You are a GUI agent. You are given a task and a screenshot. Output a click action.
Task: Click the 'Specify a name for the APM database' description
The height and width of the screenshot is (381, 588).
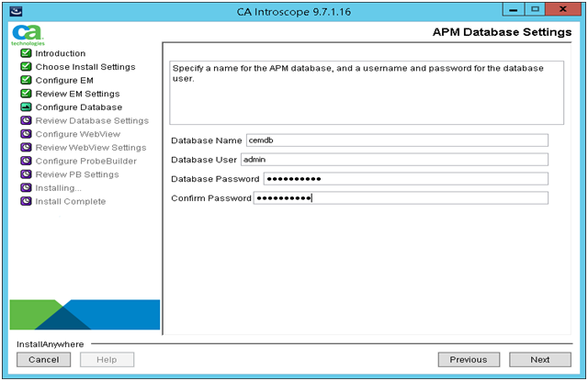click(x=357, y=73)
